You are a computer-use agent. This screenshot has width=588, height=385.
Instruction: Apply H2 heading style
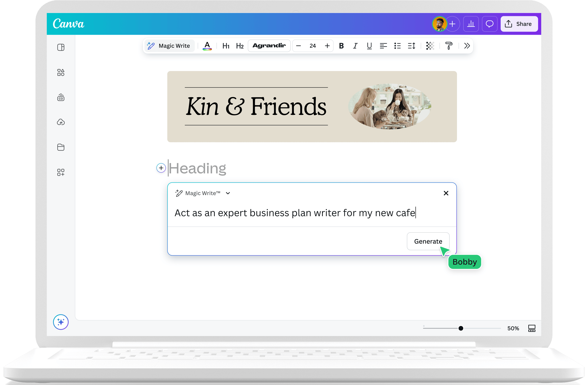pos(240,46)
